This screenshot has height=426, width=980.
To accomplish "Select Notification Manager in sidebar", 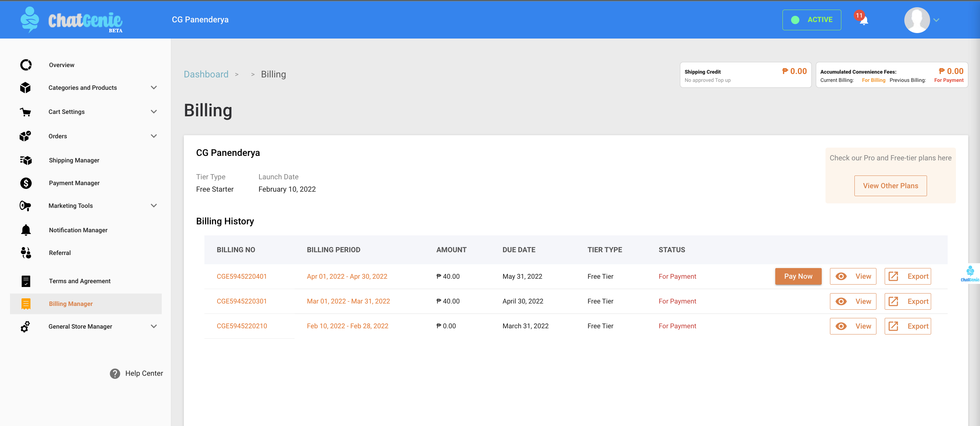I will pos(78,230).
